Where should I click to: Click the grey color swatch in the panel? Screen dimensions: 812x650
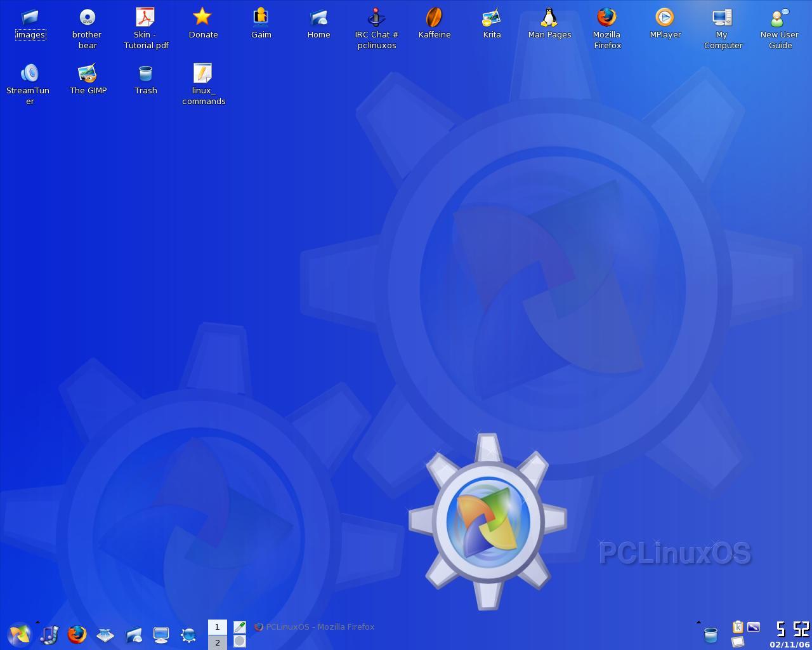[239, 642]
